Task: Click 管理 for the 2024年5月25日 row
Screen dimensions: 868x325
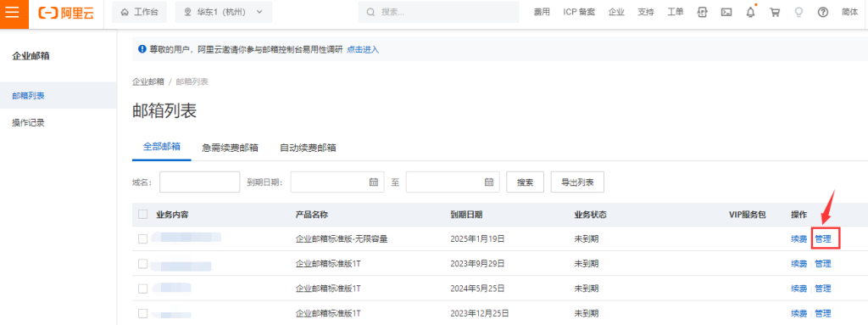Action: pyautogui.click(x=822, y=289)
